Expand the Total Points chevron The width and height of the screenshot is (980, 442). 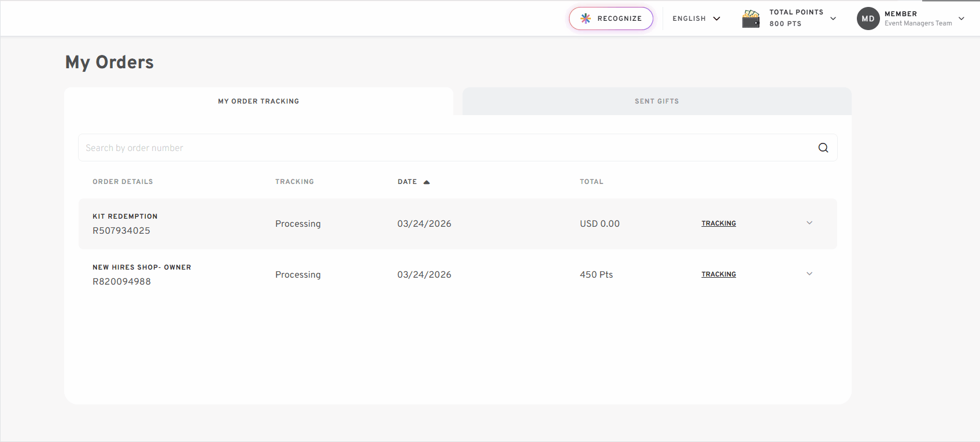pyautogui.click(x=833, y=19)
